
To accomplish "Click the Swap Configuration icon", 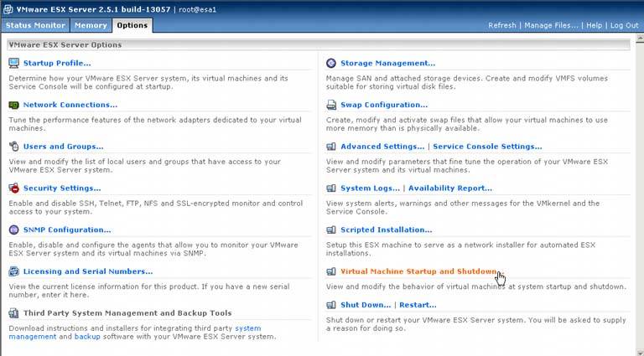I will 331,105.
